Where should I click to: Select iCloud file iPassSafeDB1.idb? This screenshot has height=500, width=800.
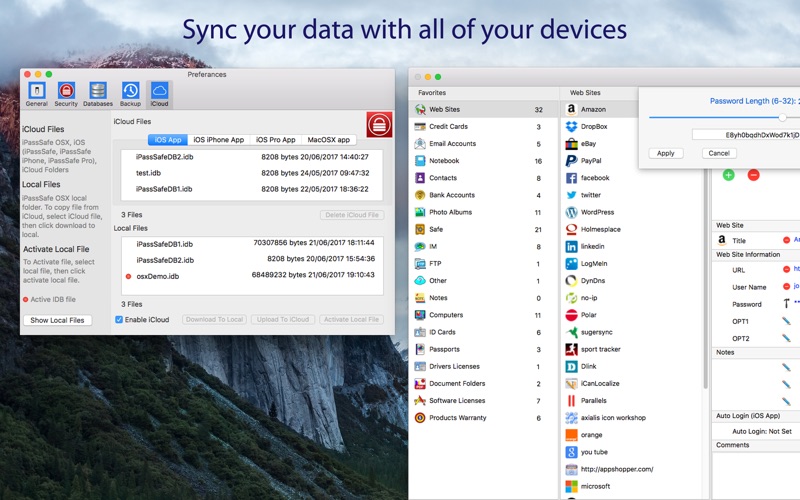(252, 189)
